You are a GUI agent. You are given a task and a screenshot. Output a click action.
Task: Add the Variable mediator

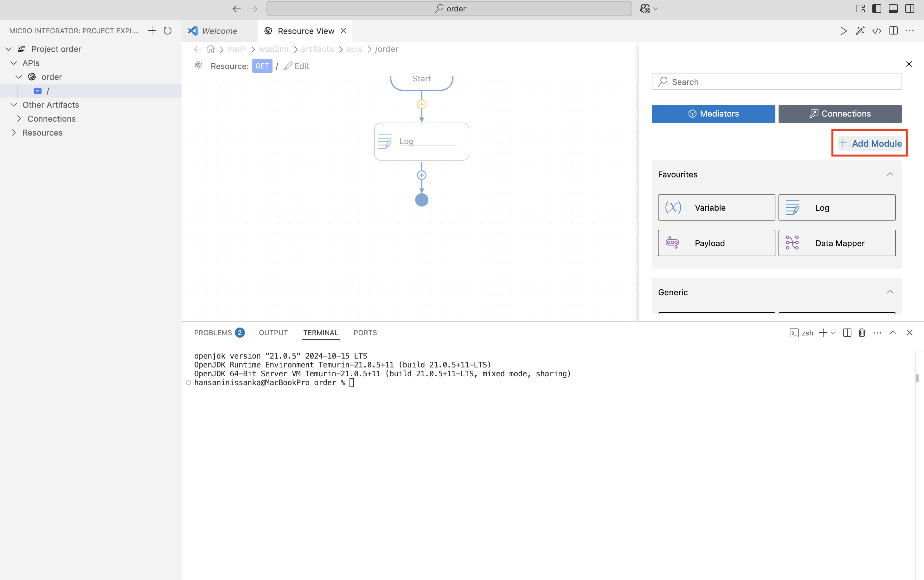coord(716,207)
